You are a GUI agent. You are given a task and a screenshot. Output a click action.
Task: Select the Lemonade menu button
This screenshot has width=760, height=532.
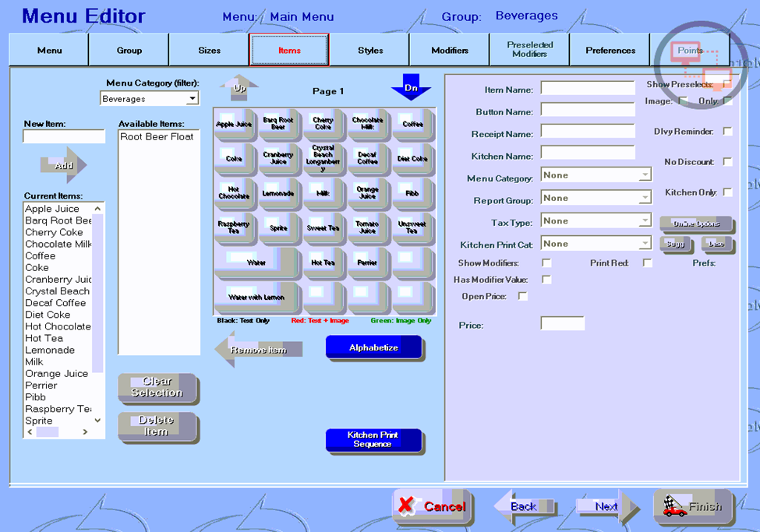click(278, 193)
